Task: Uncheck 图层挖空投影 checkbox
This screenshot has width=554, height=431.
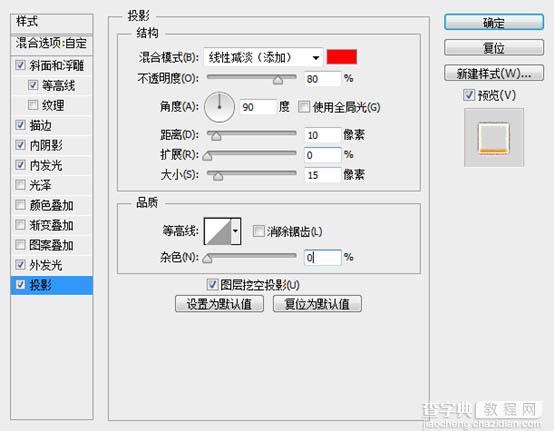Action: pyautogui.click(x=212, y=284)
